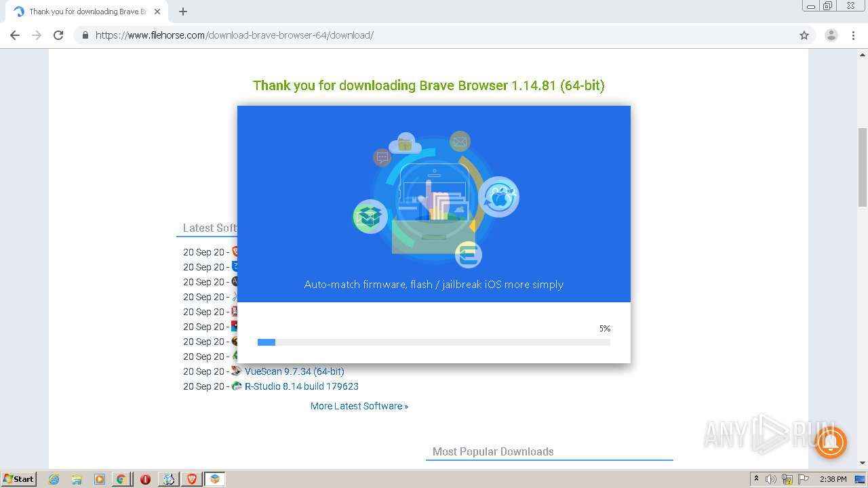
Task: Click the Apple restore icon in illustration
Action: click(499, 197)
